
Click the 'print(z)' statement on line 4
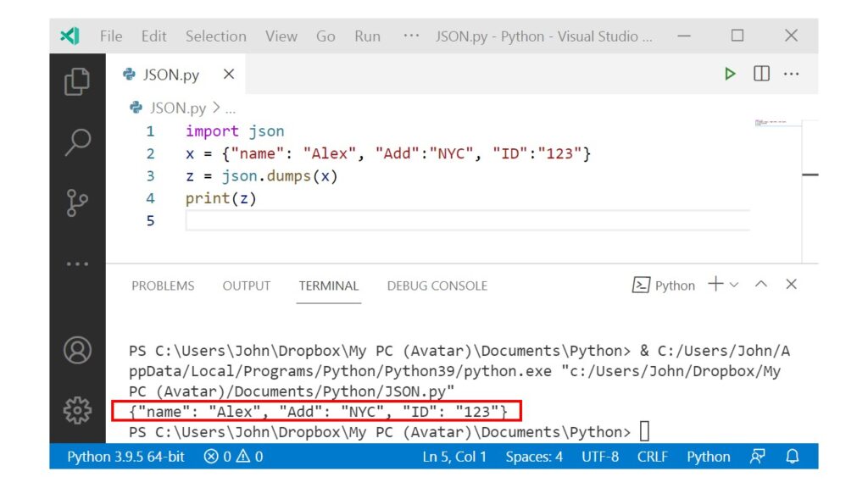click(221, 198)
